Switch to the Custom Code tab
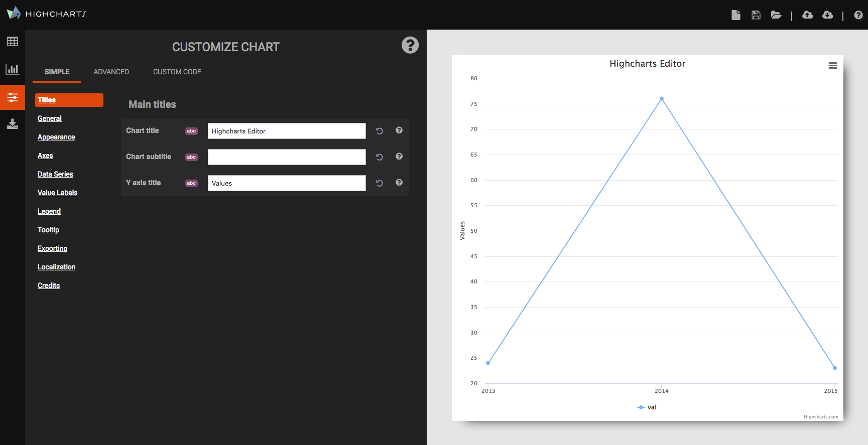The image size is (868, 445). coord(177,72)
